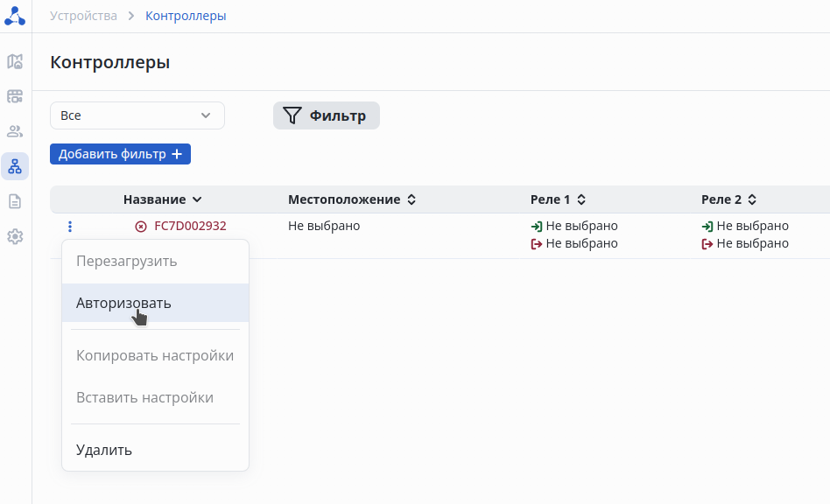Open the access-points icon in sidebar
The height and width of the screenshot is (504, 830).
(15, 96)
